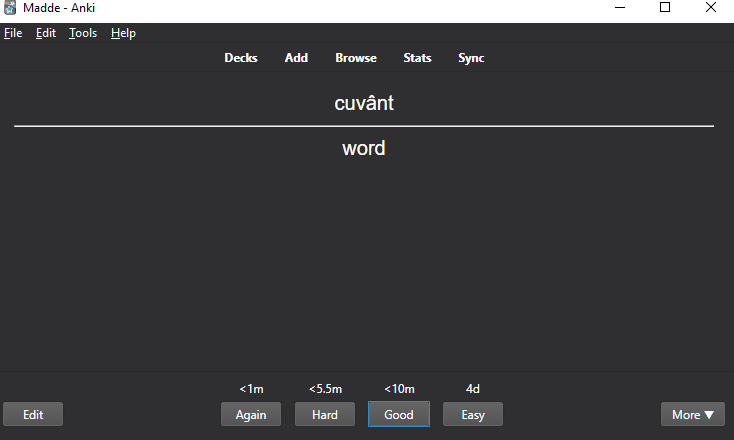734x440 pixels.
Task: Open the Tools menu
Action: point(83,33)
